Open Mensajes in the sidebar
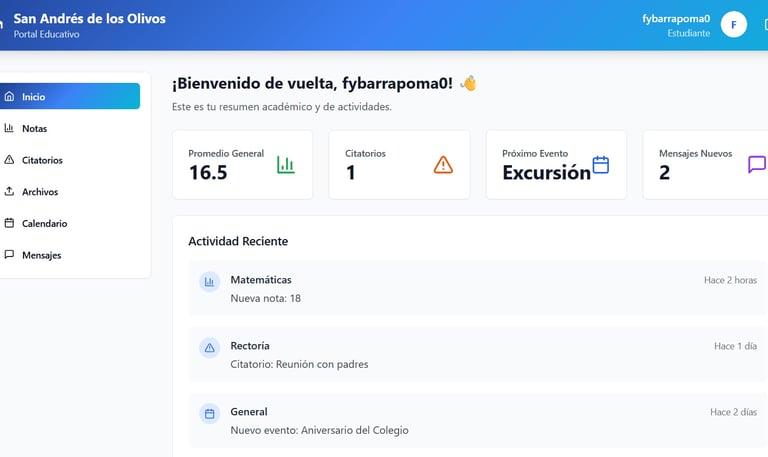The image size is (768, 457). [x=70, y=255]
